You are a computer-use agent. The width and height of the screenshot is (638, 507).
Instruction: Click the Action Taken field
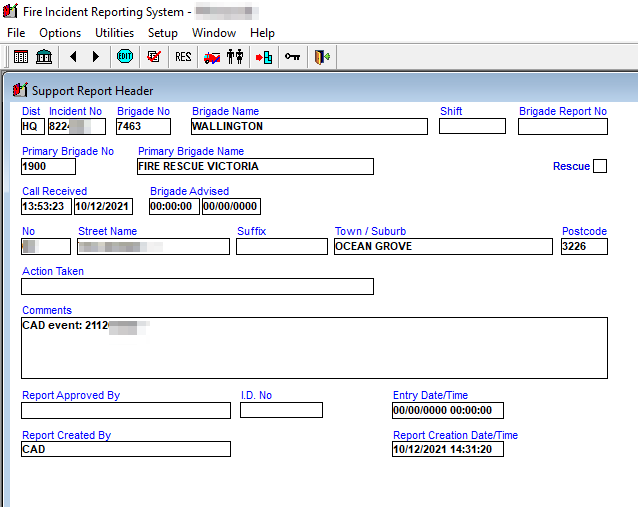pos(197,287)
